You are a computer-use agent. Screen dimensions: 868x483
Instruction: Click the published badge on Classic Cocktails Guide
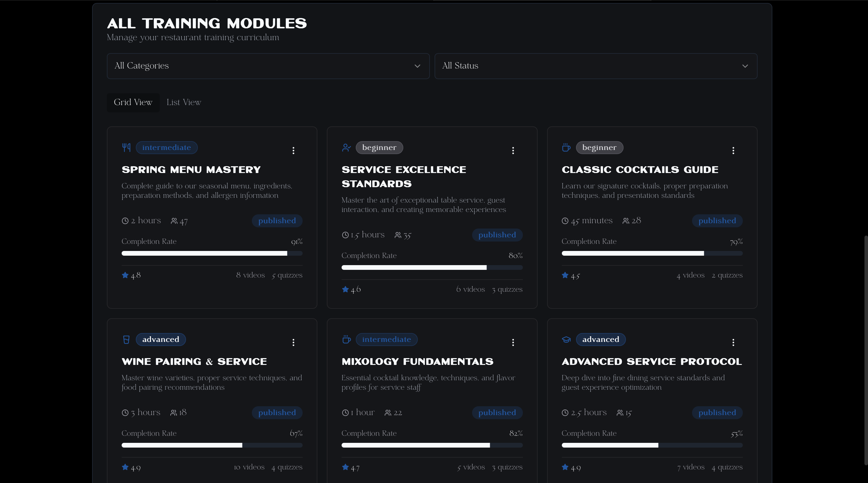(717, 221)
